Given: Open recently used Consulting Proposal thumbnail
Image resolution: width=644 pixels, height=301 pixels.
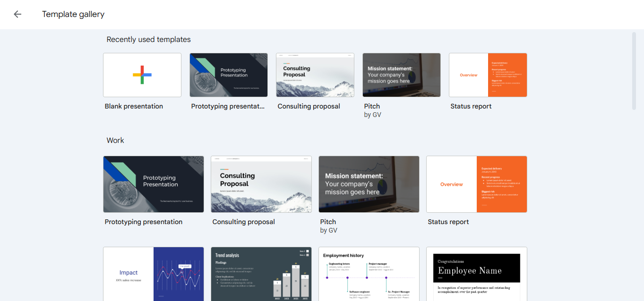Looking at the screenshot, I should click(x=315, y=75).
